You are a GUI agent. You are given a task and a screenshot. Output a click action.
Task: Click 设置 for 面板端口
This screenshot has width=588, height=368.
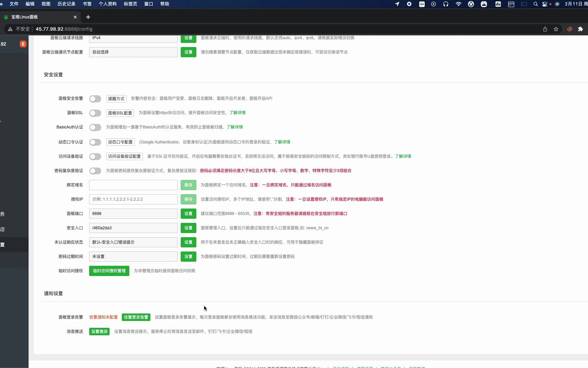[x=189, y=214]
